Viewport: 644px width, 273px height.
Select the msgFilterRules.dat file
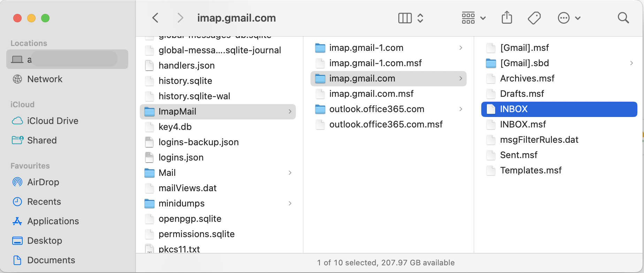tap(539, 140)
